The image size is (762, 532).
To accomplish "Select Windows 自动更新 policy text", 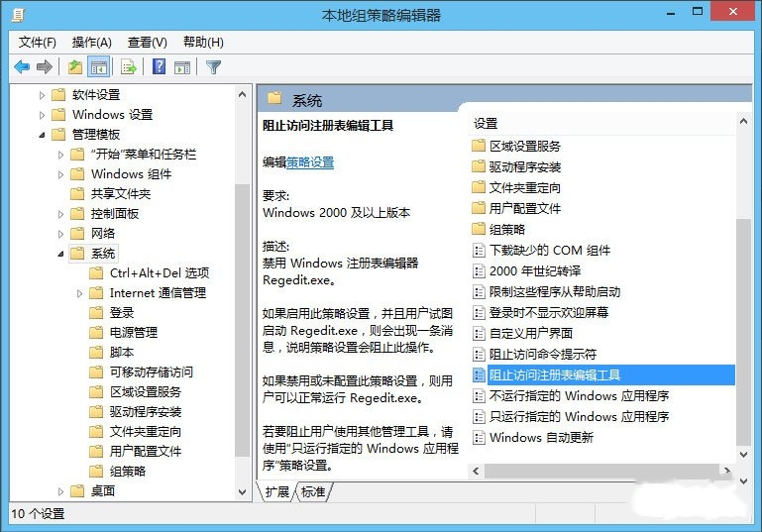I will [x=541, y=438].
